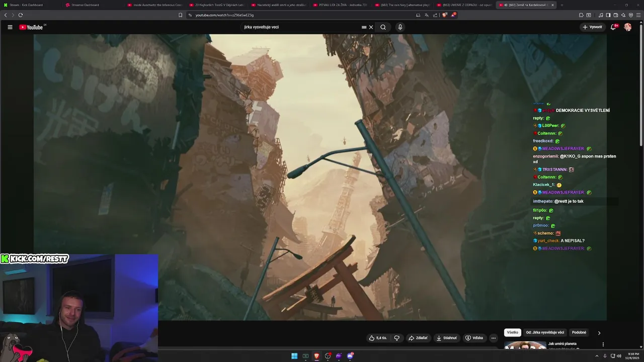Show hidden system tray icons
Viewport: 644px width, 362px height.
pos(597,356)
